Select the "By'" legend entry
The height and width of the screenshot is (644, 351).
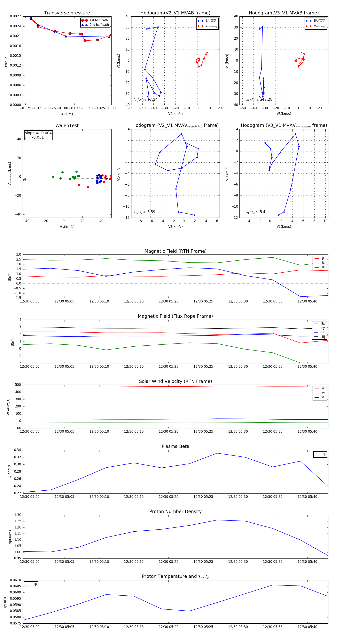tap(320, 328)
